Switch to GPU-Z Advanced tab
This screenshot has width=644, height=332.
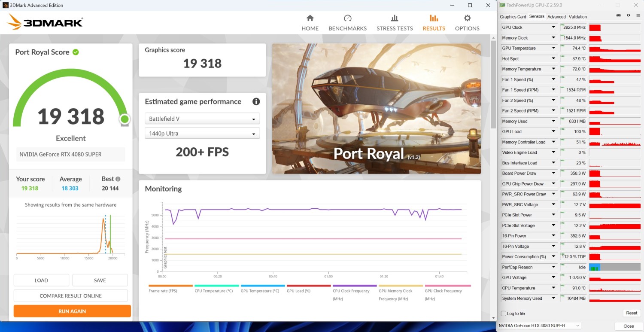click(x=556, y=17)
